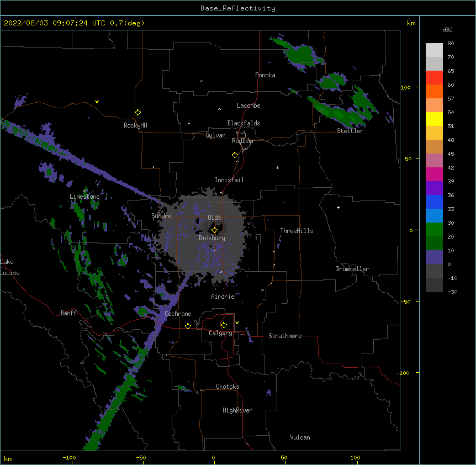Click the yellow diamond marker below Cochrane
The image size is (476, 465).
188,326
